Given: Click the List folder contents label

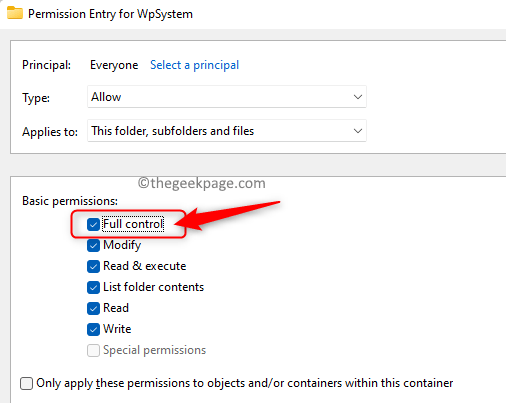Looking at the screenshot, I should click(153, 287).
